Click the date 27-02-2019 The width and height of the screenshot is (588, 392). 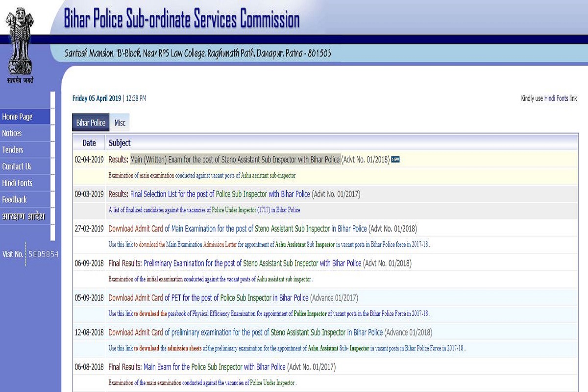click(89, 228)
